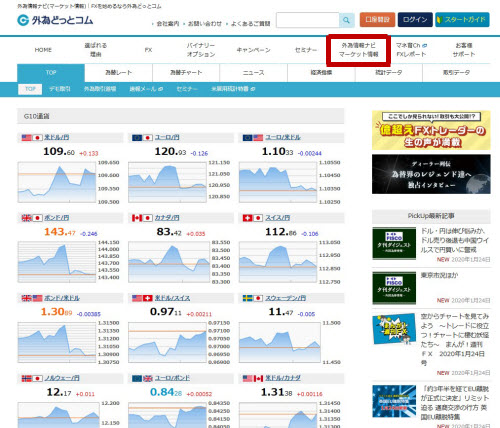
Task: Open article ドル・円は伸び悩みか
Action: point(455,240)
